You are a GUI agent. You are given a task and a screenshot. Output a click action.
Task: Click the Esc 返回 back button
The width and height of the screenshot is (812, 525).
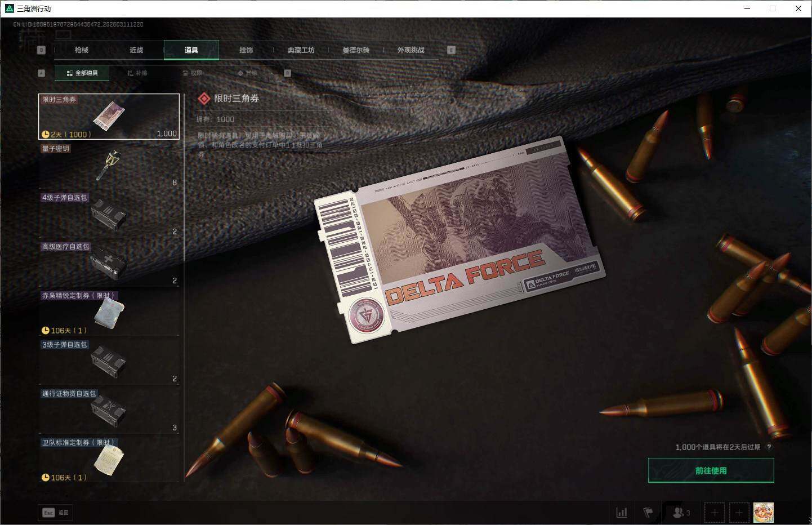55,513
